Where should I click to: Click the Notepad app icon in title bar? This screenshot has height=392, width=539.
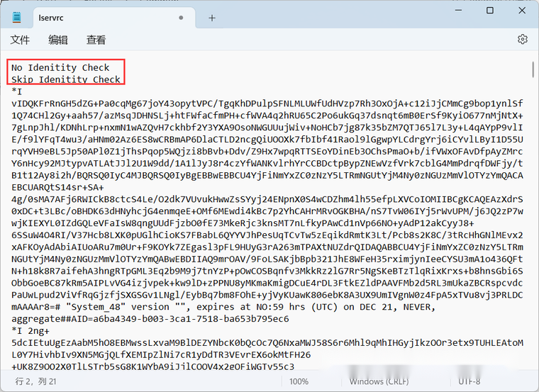pos(17,17)
